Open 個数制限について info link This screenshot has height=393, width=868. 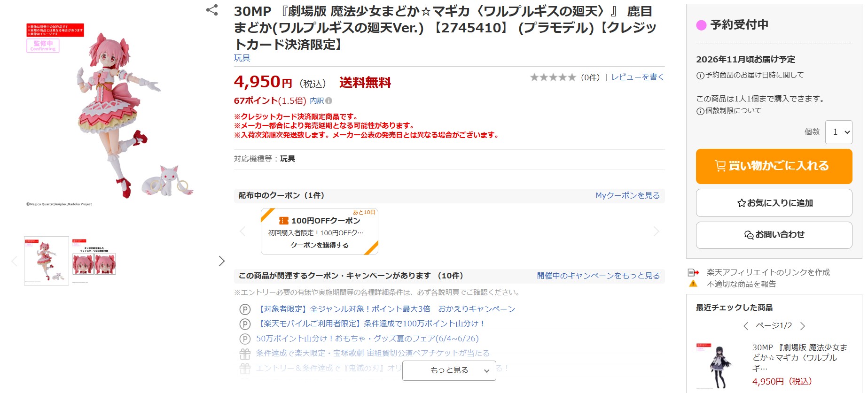coord(733,111)
